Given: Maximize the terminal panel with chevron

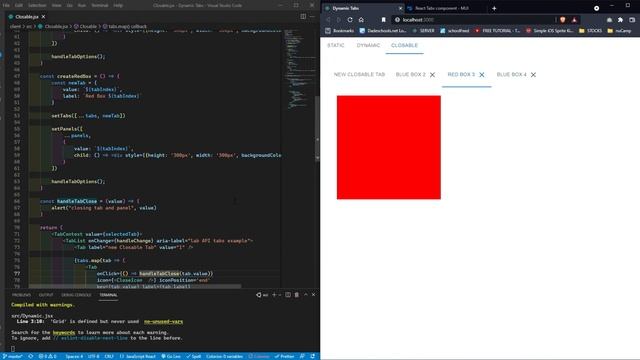Looking at the screenshot, I should click(x=306, y=295).
